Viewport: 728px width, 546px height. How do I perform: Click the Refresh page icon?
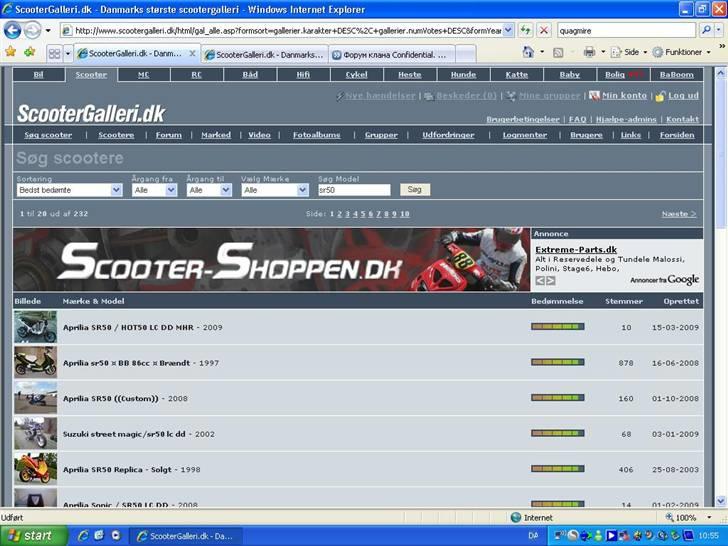pos(526,30)
